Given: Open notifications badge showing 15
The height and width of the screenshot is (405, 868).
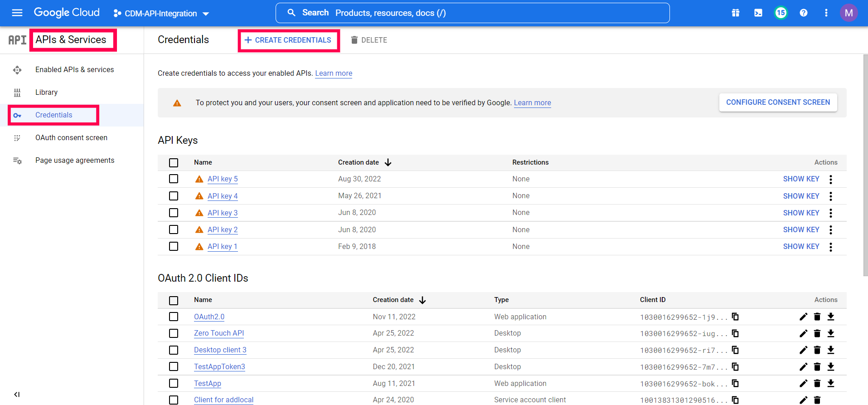Looking at the screenshot, I should tap(781, 13).
